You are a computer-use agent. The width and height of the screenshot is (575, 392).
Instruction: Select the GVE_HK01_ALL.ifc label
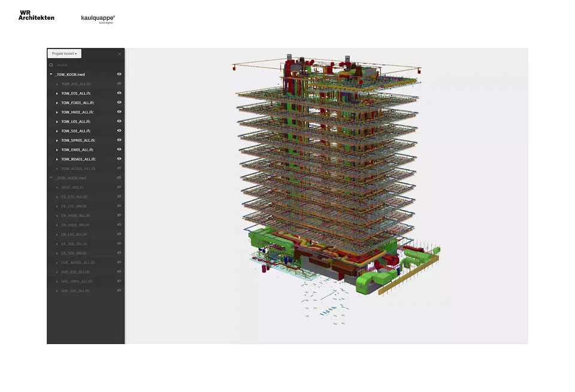(77, 281)
